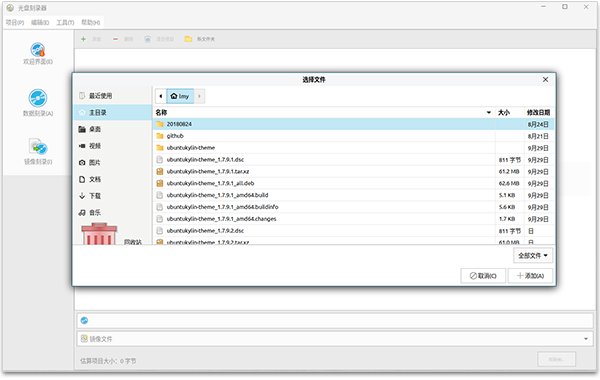Click the package icon of ubuntukylin-theme_1.7.9.1_all.deb

coord(160,183)
